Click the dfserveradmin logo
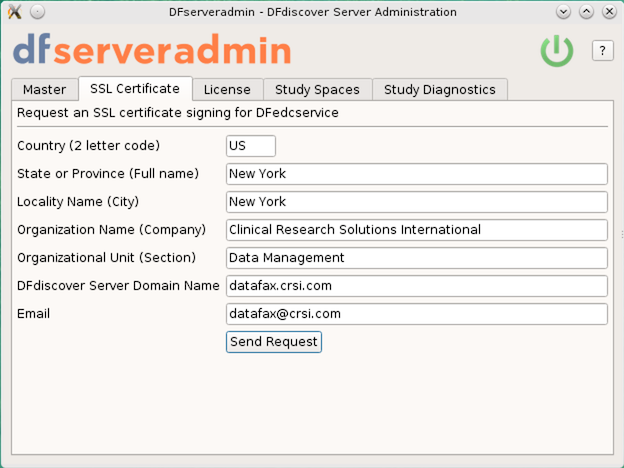This screenshot has height=468, width=624. (152, 50)
